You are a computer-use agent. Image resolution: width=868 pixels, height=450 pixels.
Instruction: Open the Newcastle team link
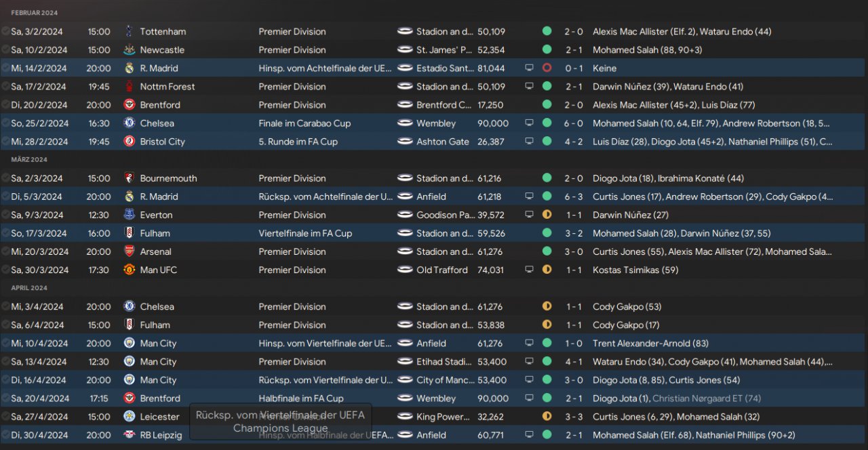(162, 49)
